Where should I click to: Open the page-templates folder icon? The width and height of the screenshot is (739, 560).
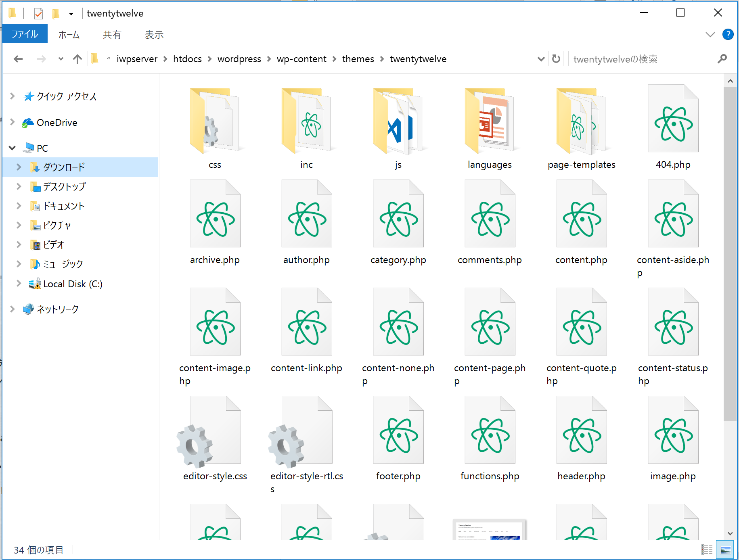[x=581, y=121]
